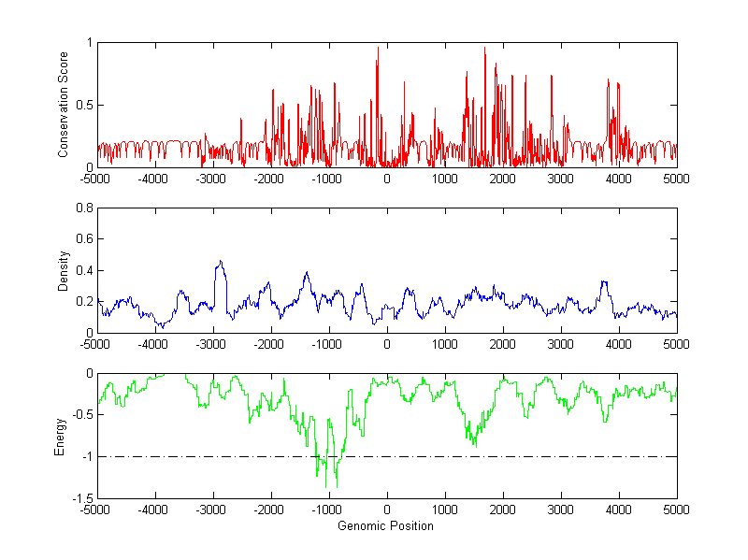Click the Conservation Score y-axis label
This screenshot has width=748, height=560.
64,105
